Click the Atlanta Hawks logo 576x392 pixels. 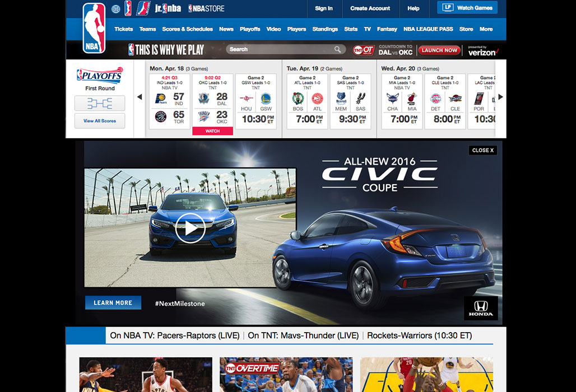pyautogui.click(x=317, y=99)
